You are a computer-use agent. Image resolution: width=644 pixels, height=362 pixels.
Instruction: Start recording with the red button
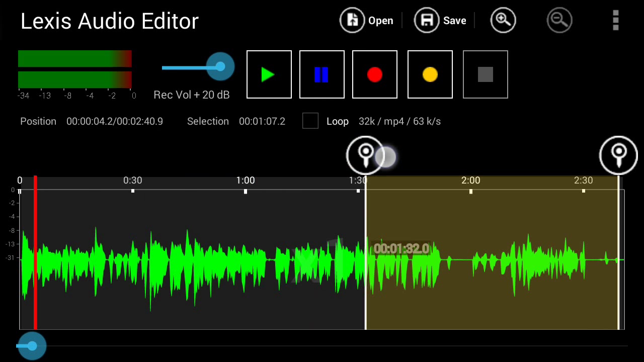(x=375, y=74)
